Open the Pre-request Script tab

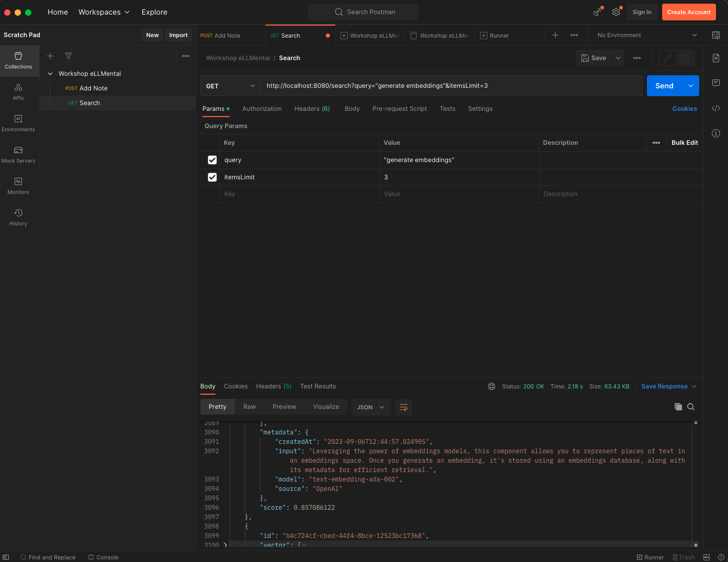(400, 109)
